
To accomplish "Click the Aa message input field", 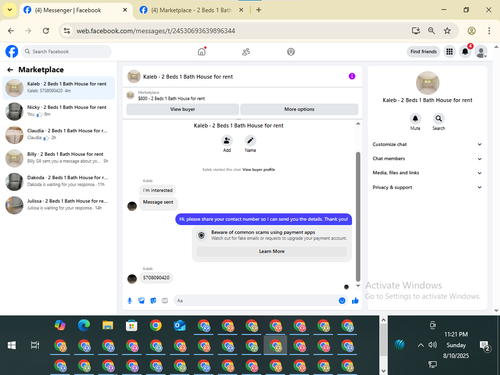I will coord(260,301).
